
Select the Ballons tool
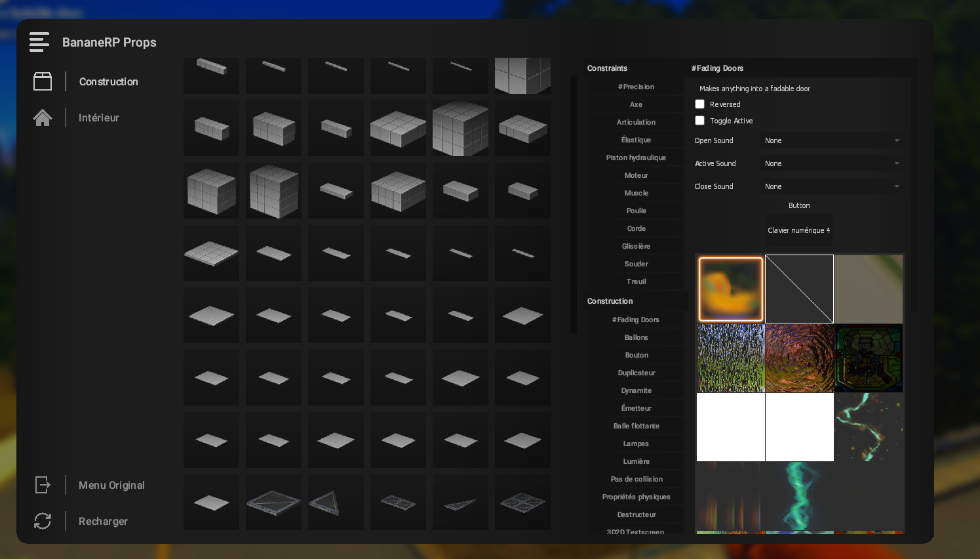coord(636,337)
